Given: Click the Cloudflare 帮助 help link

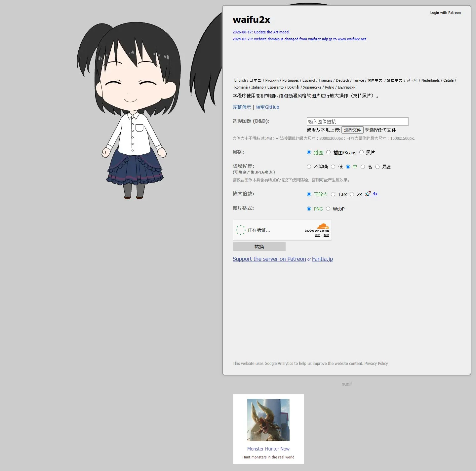Looking at the screenshot, I should (326, 235).
